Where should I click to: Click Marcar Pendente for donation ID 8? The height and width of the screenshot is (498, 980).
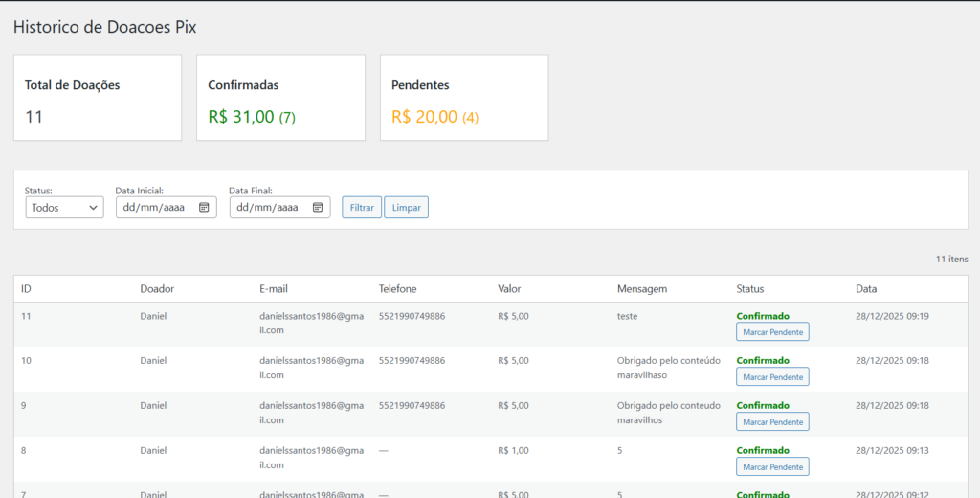(x=772, y=466)
